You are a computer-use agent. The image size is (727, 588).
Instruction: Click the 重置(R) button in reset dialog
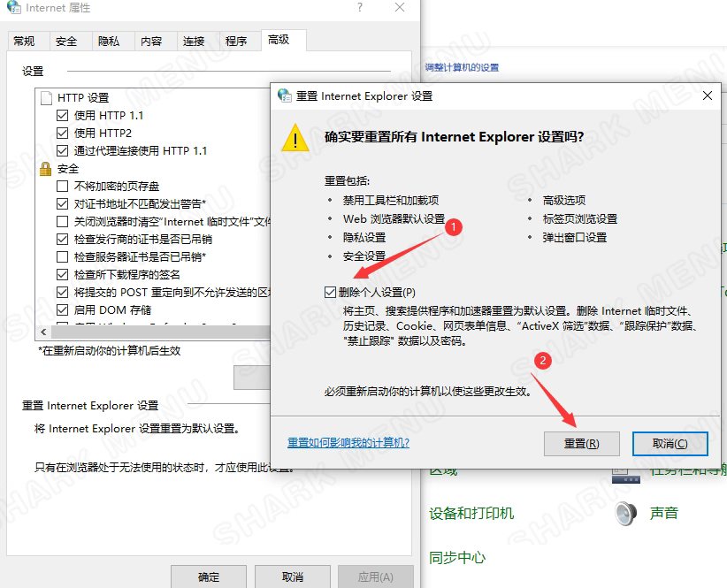[581, 444]
